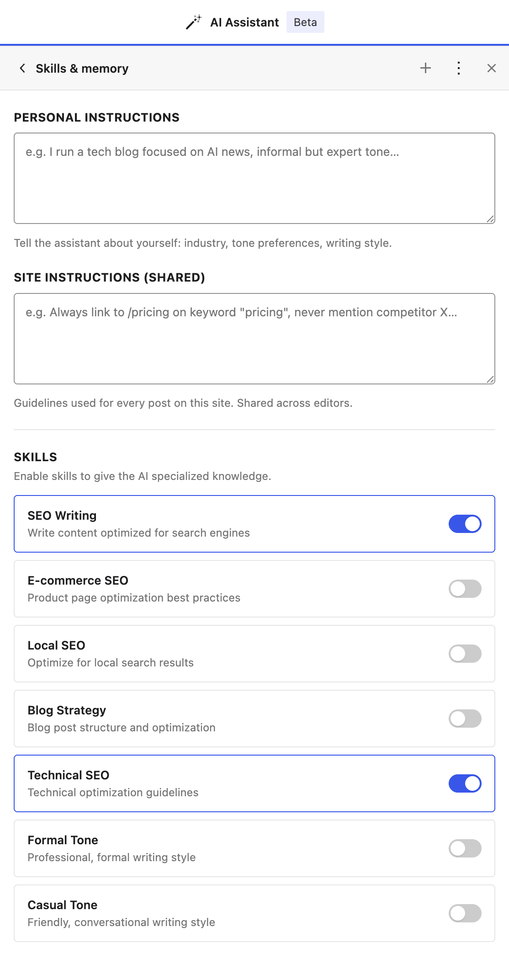Close the Skills & memory panel
This screenshot has height=980, width=509.
(492, 68)
